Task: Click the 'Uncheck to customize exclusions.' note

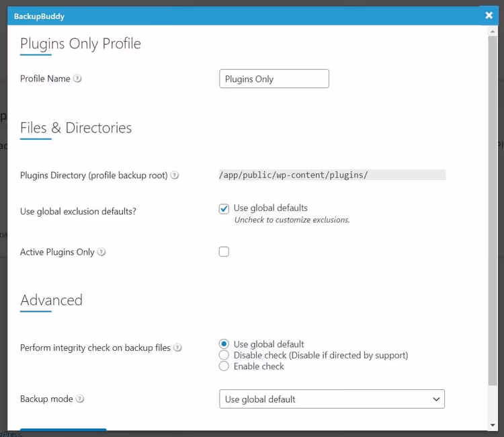Action: [x=292, y=220]
